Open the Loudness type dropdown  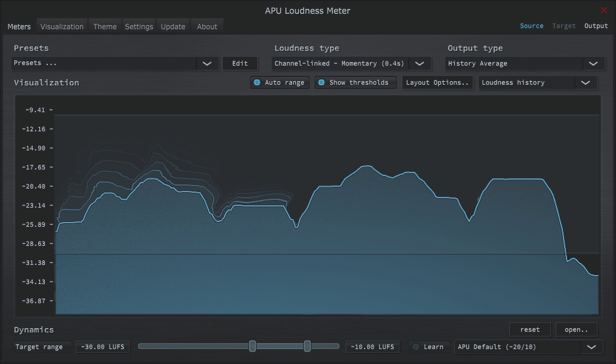[351, 64]
